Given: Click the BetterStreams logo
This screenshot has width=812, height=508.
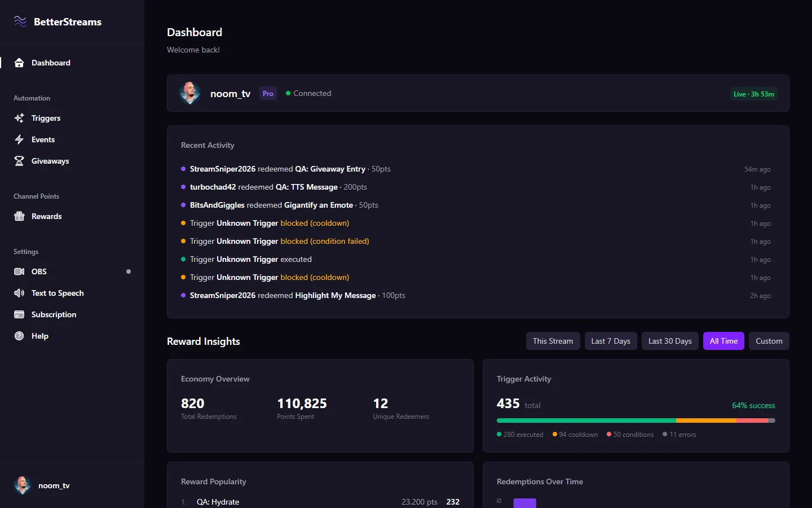Looking at the screenshot, I should pyautogui.click(x=56, y=21).
